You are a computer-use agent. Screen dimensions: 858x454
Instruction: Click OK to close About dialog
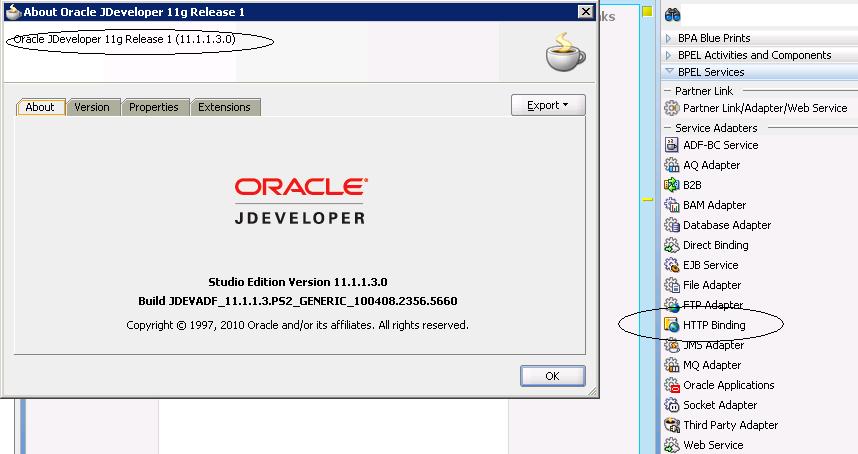point(553,376)
